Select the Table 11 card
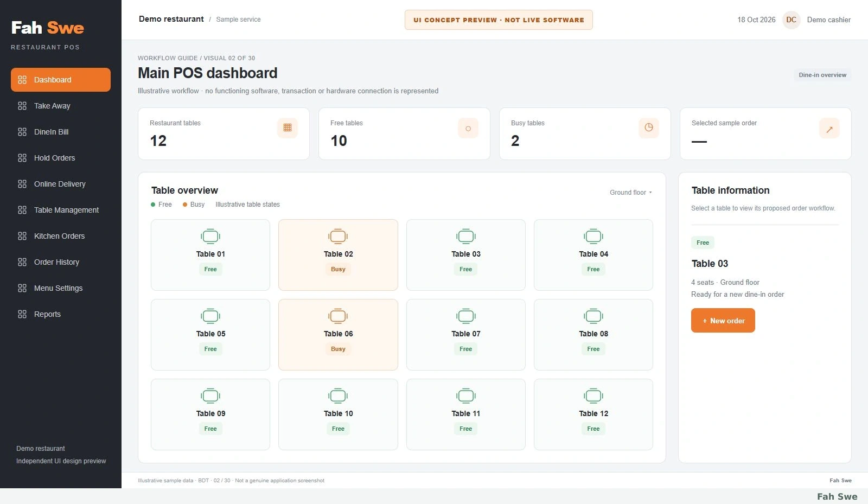 click(466, 414)
